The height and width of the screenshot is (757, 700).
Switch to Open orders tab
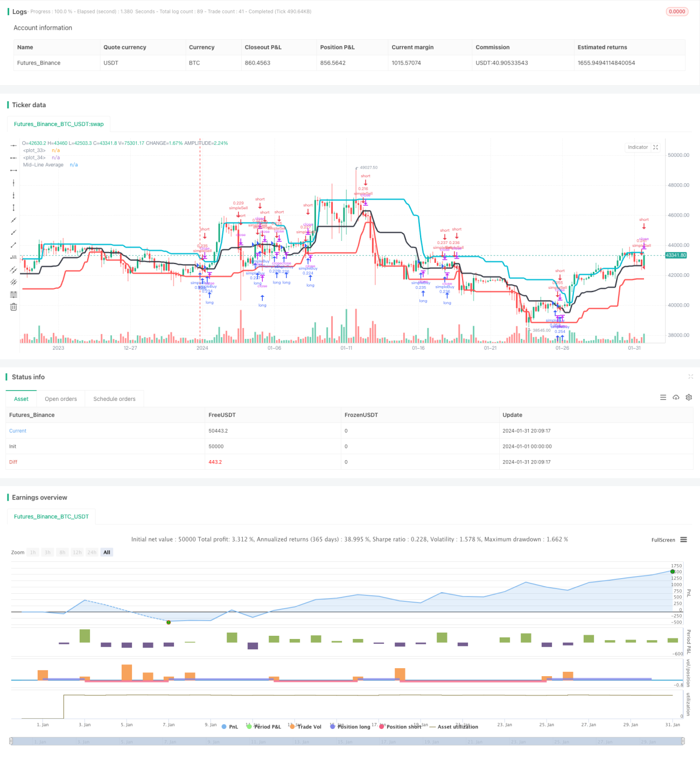[61, 399]
